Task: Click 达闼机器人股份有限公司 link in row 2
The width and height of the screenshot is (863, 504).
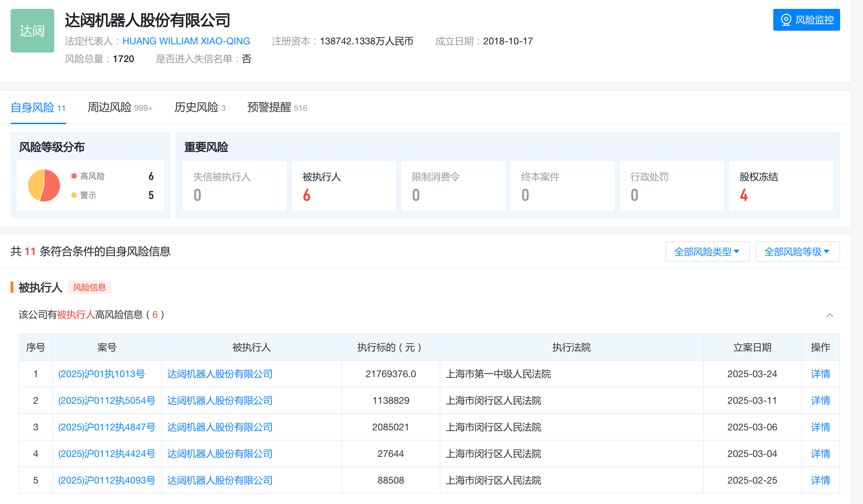Action: [220, 401]
